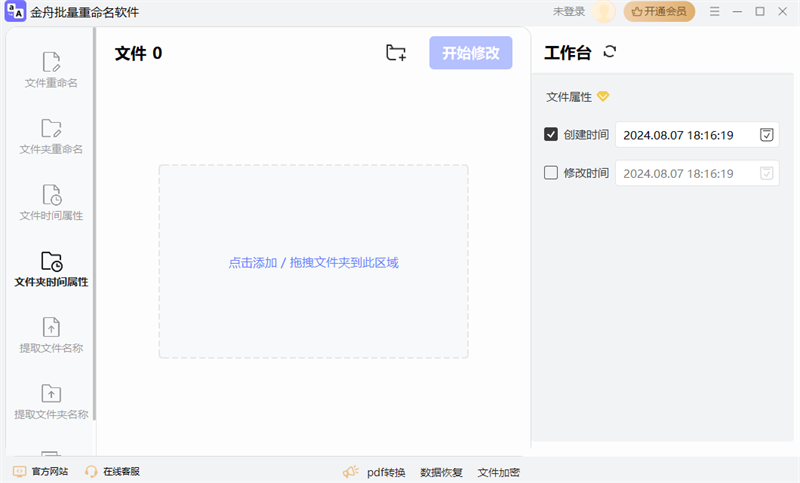Refresh the 工作台 panel
The width and height of the screenshot is (800, 483).
pos(610,52)
